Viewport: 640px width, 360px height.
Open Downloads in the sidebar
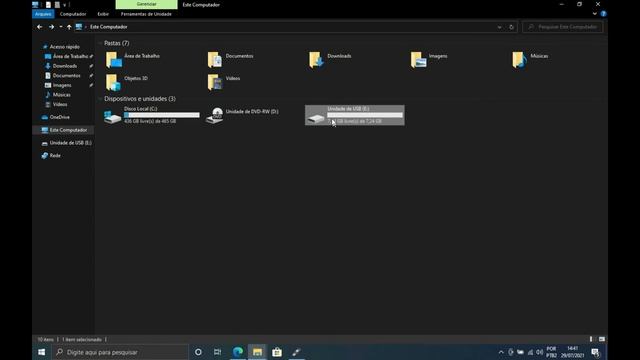64,66
